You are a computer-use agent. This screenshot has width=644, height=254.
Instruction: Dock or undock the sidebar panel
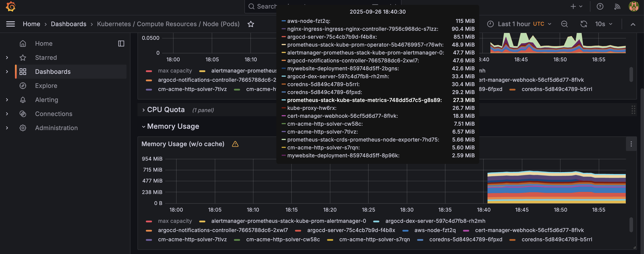tap(121, 44)
